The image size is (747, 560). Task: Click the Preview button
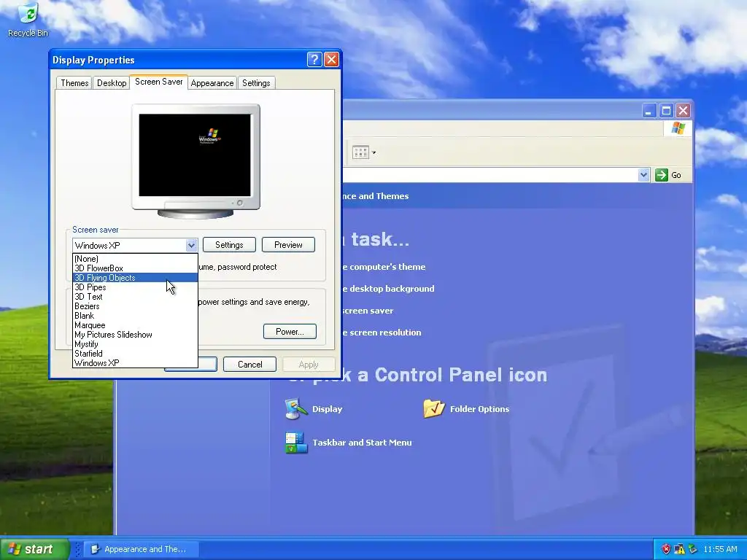(288, 245)
